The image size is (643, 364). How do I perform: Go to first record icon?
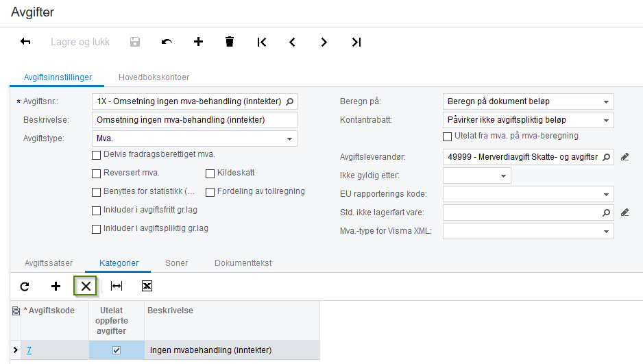click(262, 42)
